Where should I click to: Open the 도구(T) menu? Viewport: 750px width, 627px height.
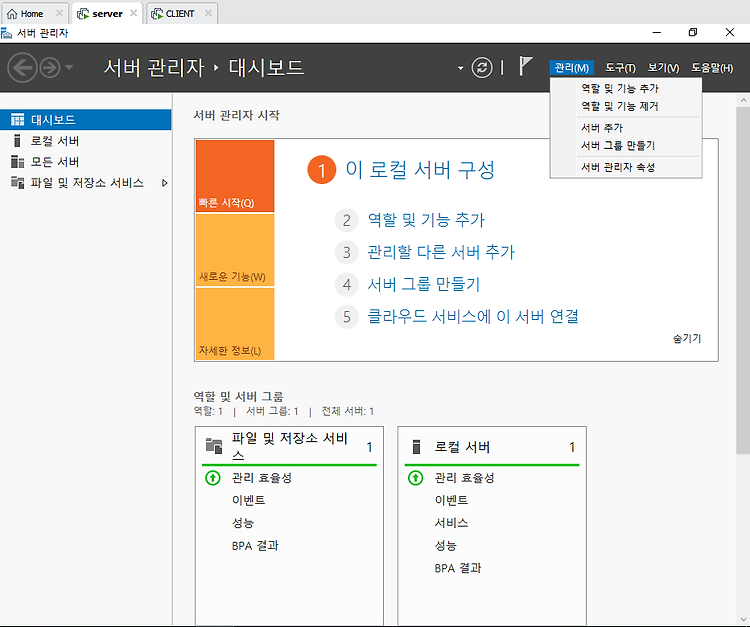tap(620, 68)
